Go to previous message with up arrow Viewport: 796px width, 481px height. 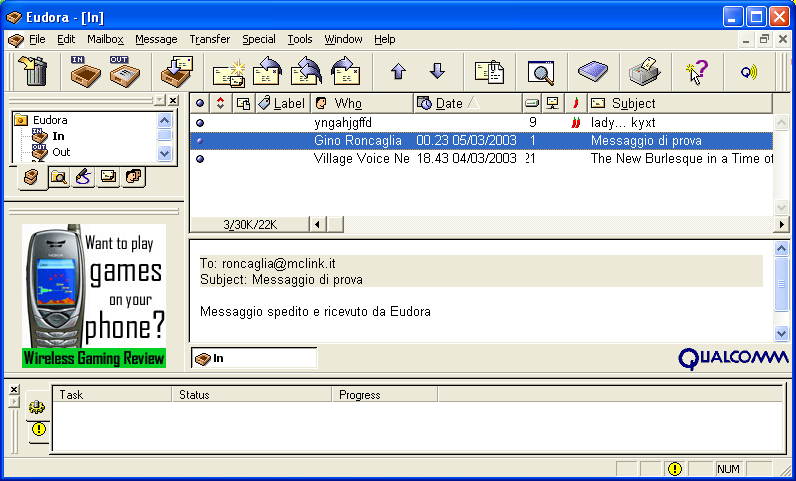tap(399, 71)
